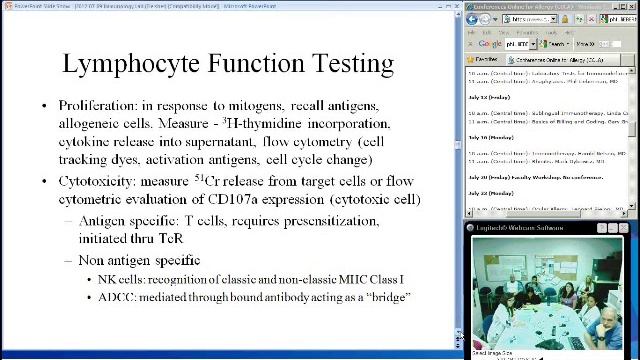The image size is (640, 360).
Task: Click the 11 a.m. Rhinitis conference entry
Action: [x=536, y=162]
